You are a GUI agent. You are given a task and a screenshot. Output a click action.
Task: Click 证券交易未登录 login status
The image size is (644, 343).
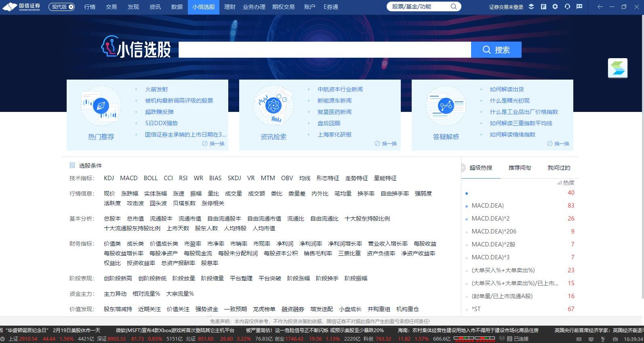506,7
